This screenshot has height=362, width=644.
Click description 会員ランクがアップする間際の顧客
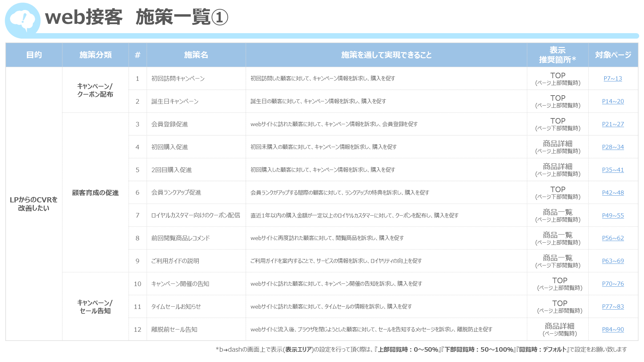tap(340, 193)
